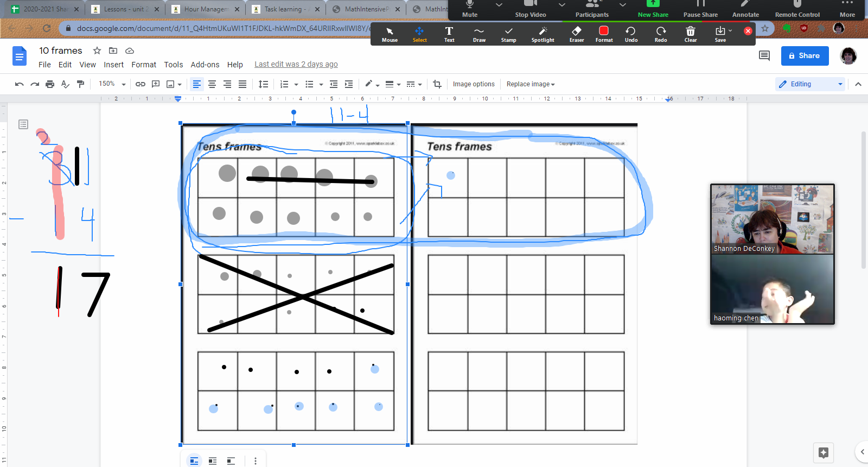This screenshot has width=868, height=467.
Task: Set image In line wrap option
Action: (194, 461)
